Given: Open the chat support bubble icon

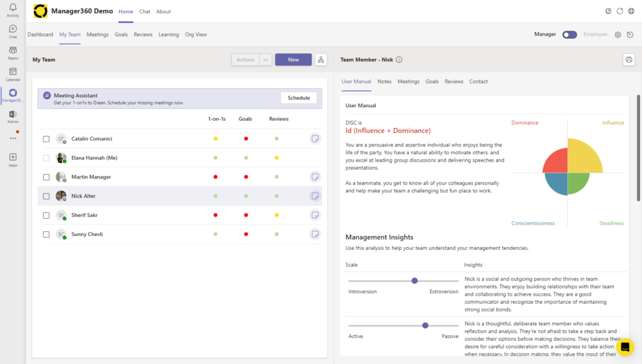Looking at the screenshot, I should tap(625, 347).
